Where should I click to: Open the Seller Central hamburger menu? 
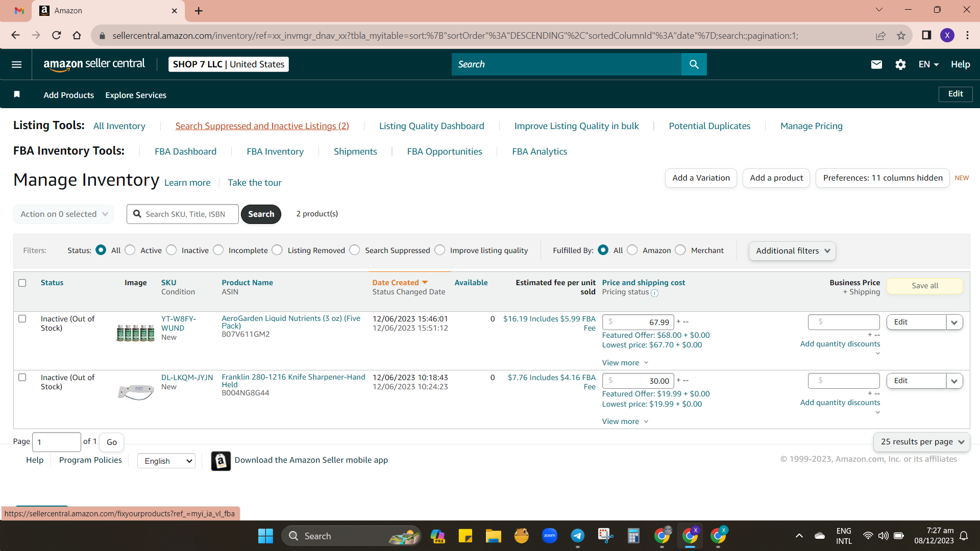pyautogui.click(x=16, y=64)
